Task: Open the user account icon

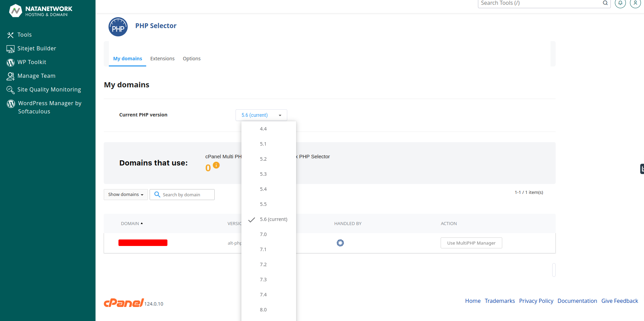Action: pos(635,3)
